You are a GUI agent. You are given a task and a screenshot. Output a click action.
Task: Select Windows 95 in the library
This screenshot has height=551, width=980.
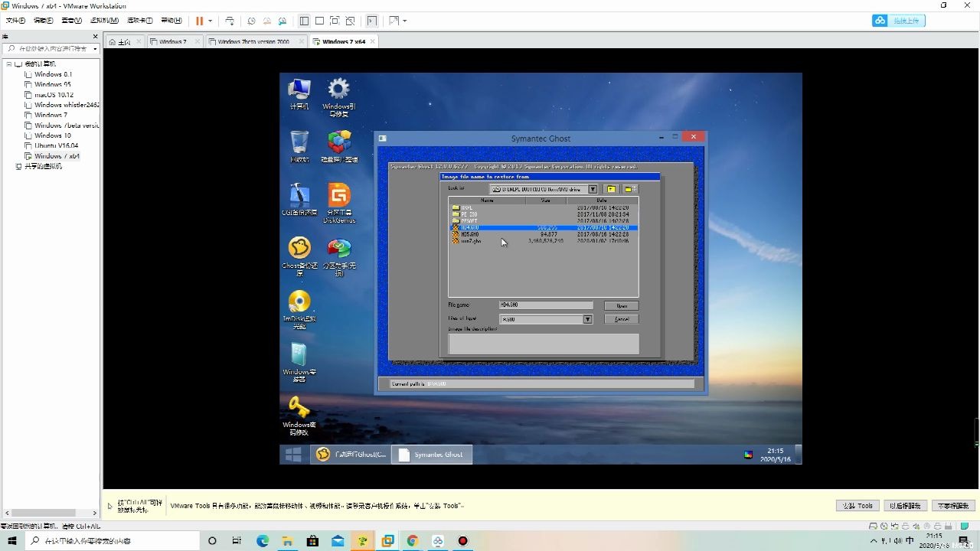(52, 84)
